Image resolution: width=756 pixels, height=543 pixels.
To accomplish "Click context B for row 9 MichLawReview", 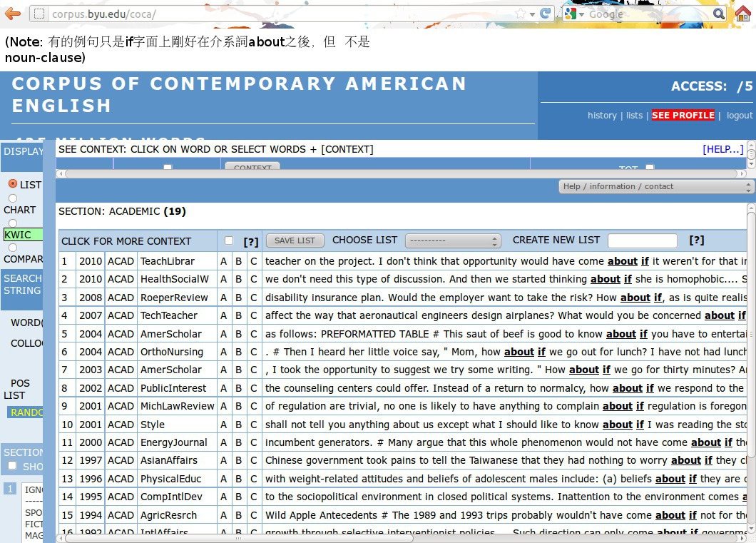I will [239, 407].
